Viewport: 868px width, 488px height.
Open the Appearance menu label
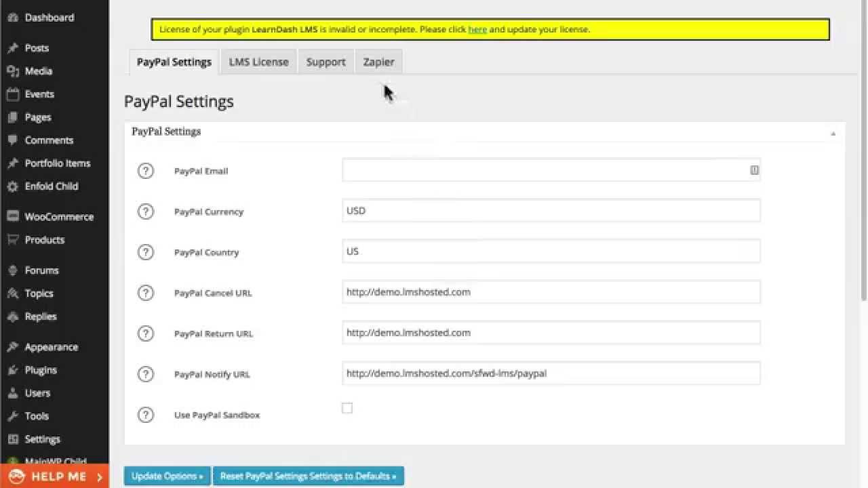[52, 347]
